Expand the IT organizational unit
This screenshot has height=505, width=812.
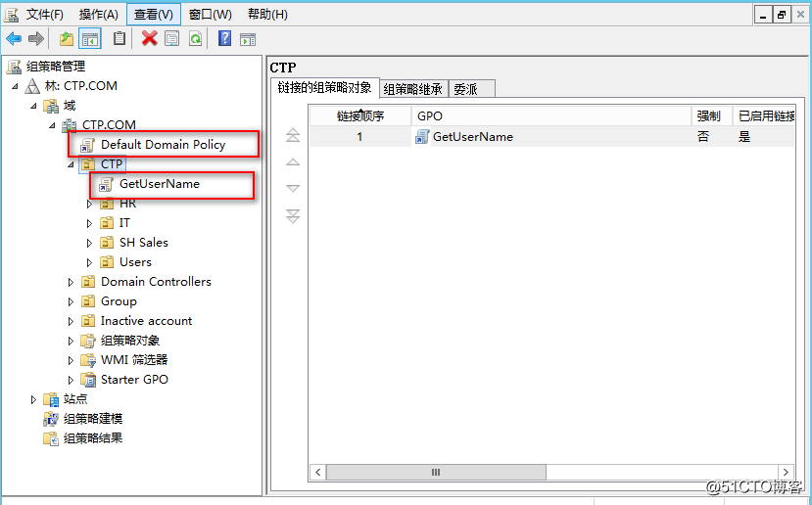tap(89, 223)
